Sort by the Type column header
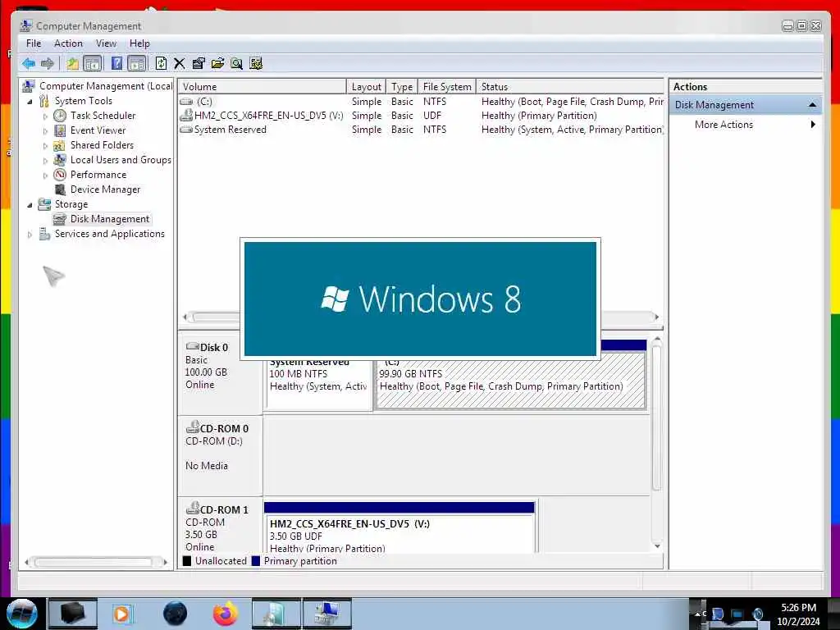Viewport: 840px width, 630px height. point(402,86)
